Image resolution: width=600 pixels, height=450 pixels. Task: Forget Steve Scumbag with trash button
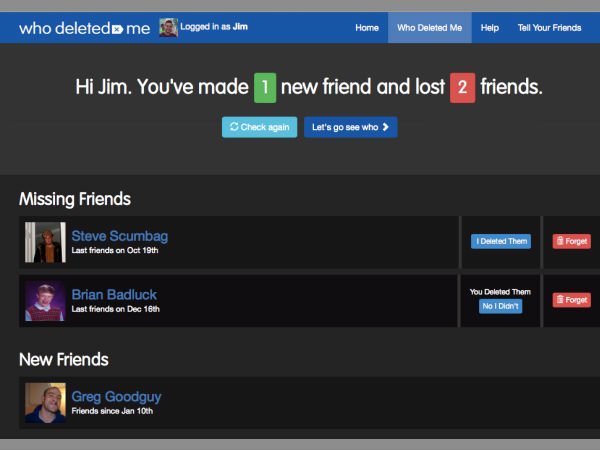571,241
